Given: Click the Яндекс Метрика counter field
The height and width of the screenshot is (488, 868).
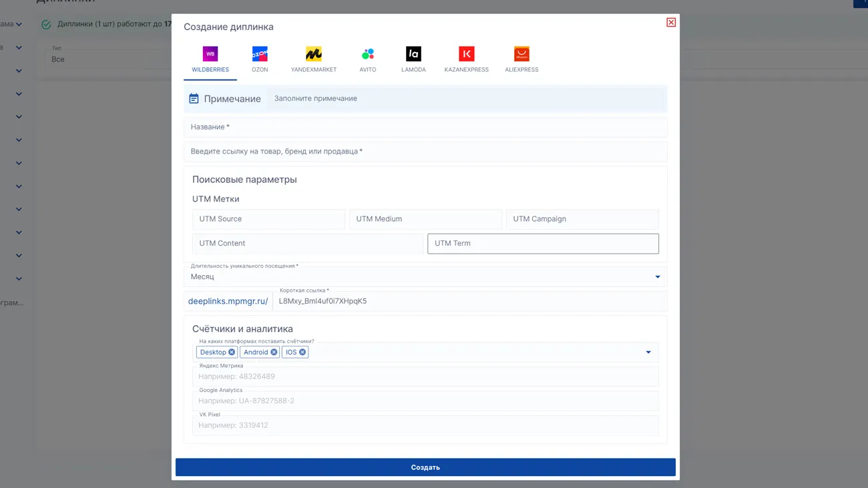Looking at the screenshot, I should pos(425,377).
